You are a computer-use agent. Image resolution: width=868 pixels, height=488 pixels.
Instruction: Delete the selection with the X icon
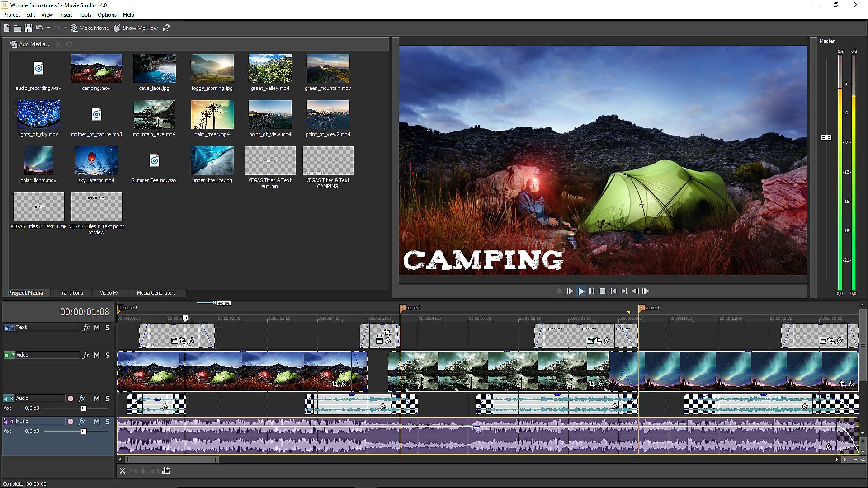pos(123,471)
